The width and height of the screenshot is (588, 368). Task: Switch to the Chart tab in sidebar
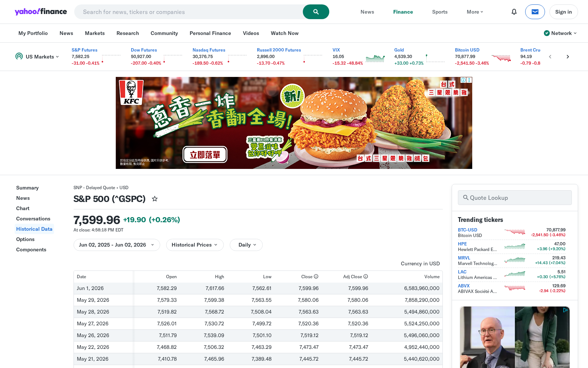[23, 208]
